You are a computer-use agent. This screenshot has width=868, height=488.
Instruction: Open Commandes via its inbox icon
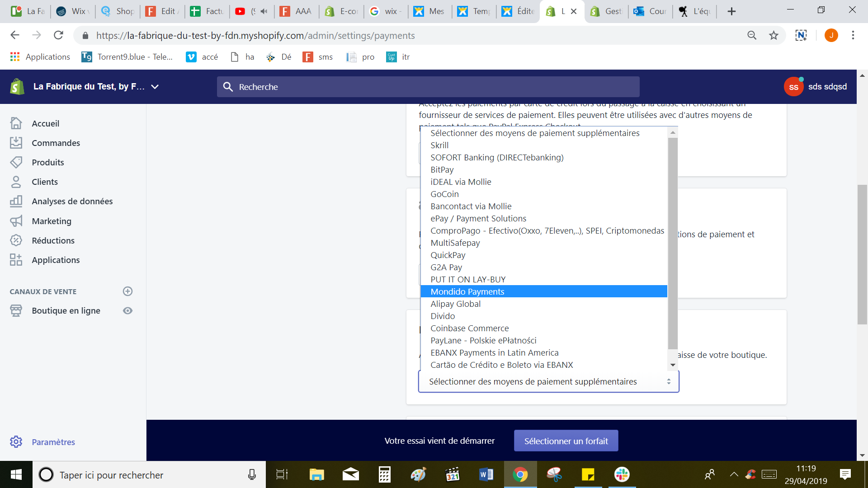click(x=16, y=143)
